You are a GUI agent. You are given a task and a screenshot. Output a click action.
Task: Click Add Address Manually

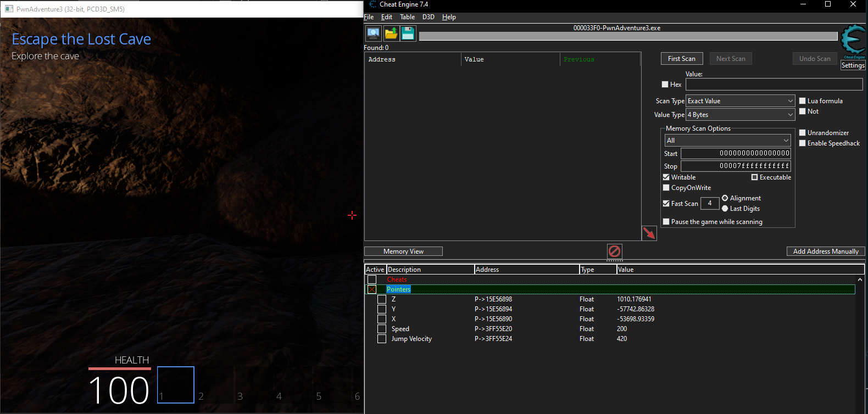tap(826, 251)
